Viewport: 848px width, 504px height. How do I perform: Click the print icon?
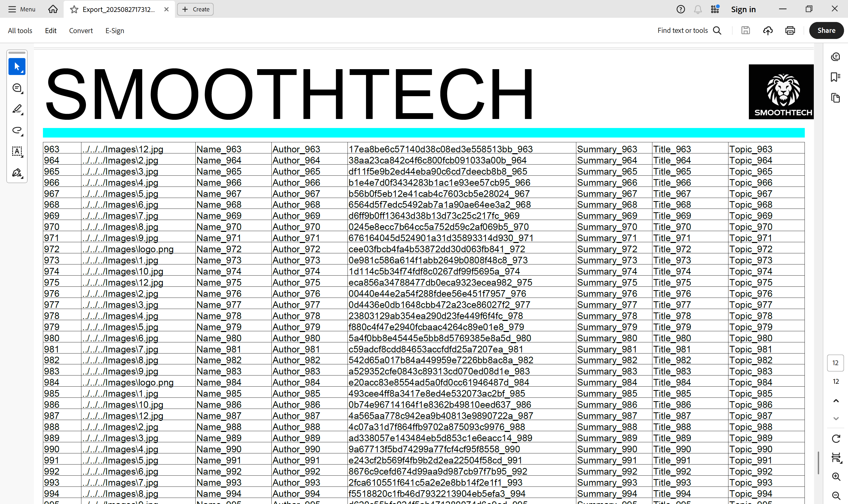click(x=790, y=30)
